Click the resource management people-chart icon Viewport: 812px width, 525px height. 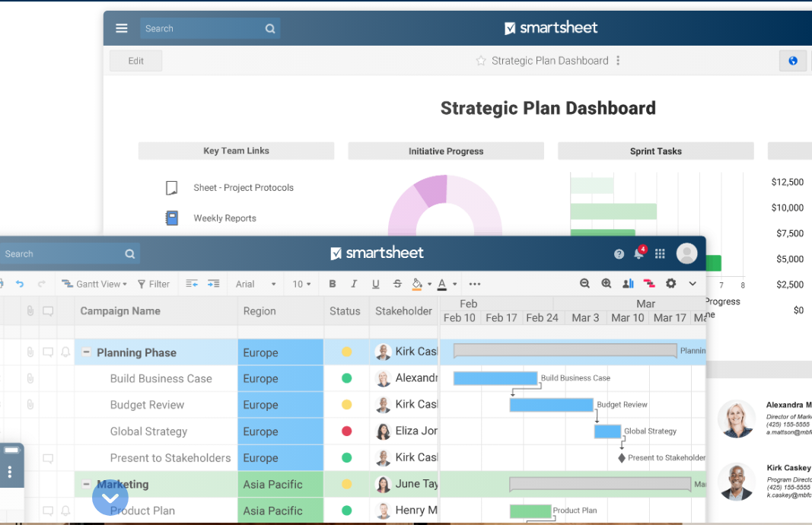tap(628, 283)
